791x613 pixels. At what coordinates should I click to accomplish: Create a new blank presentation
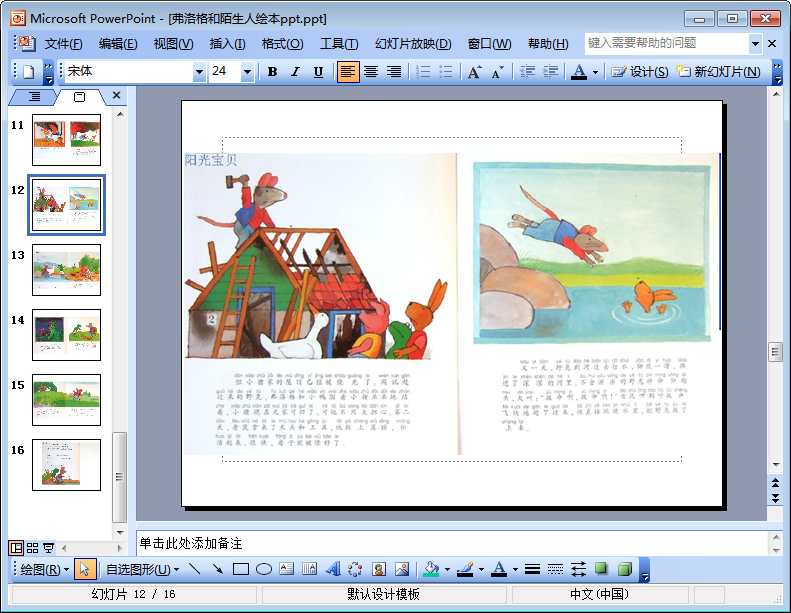coord(29,72)
